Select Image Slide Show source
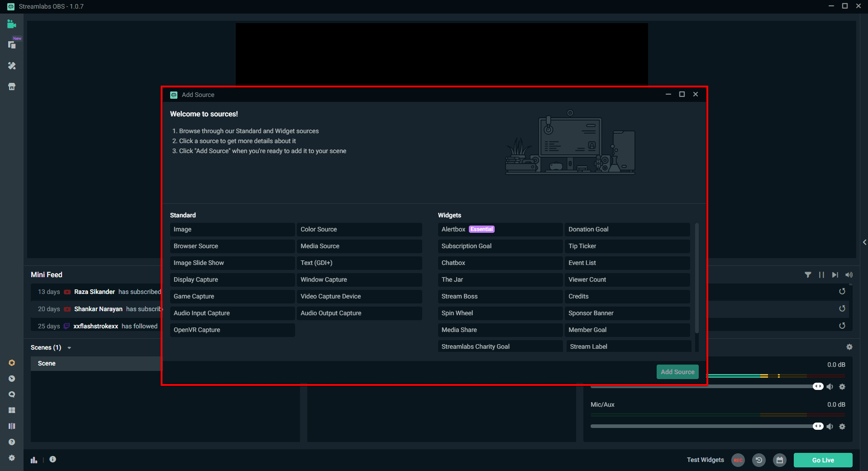Image resolution: width=868 pixels, height=471 pixels. (x=233, y=263)
